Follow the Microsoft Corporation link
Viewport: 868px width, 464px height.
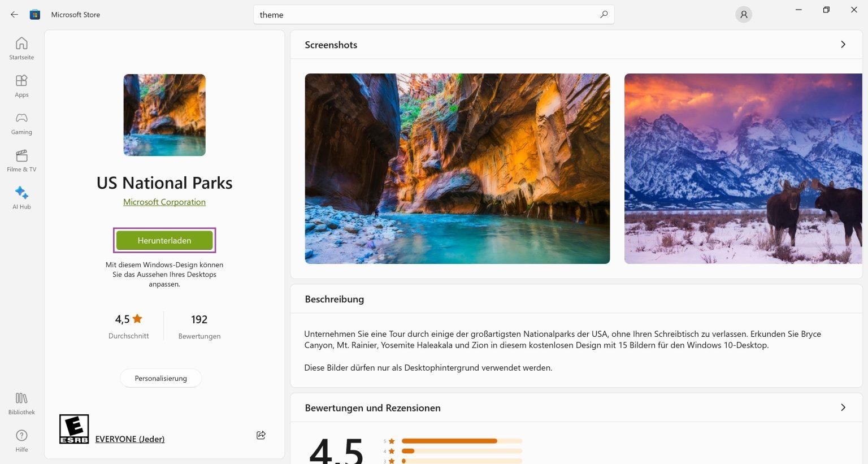[164, 202]
